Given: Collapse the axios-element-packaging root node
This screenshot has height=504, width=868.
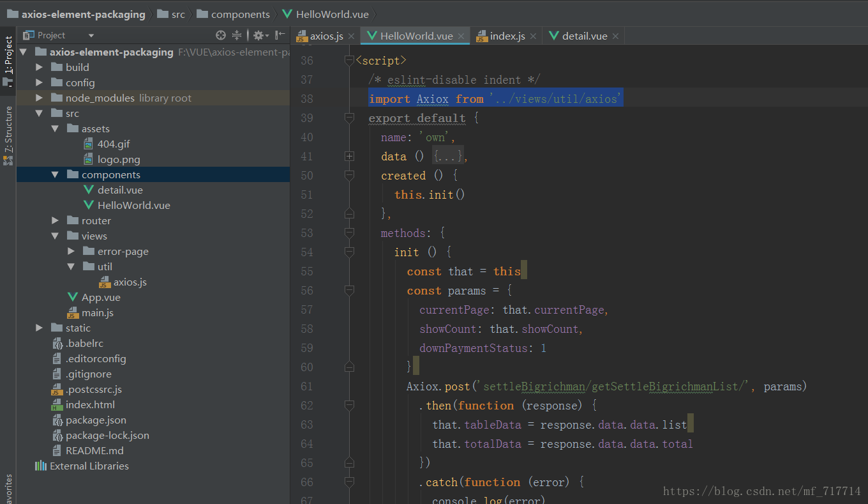Looking at the screenshot, I should [x=23, y=52].
